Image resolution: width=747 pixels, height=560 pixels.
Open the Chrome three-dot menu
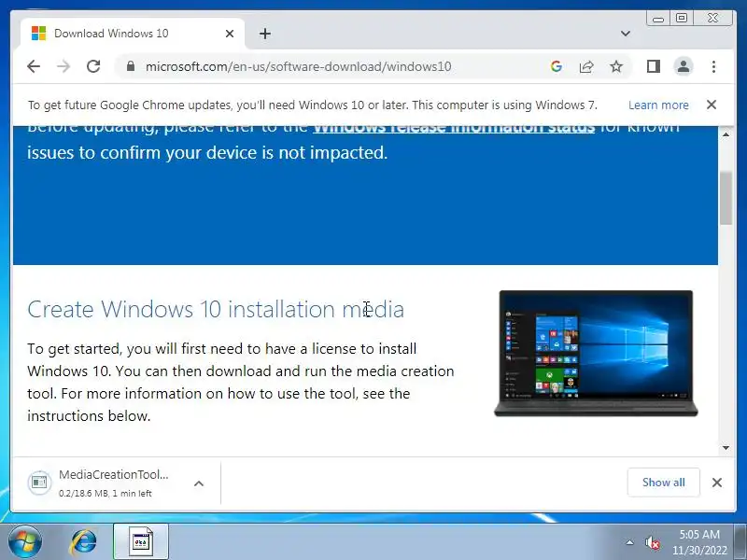pyautogui.click(x=713, y=66)
